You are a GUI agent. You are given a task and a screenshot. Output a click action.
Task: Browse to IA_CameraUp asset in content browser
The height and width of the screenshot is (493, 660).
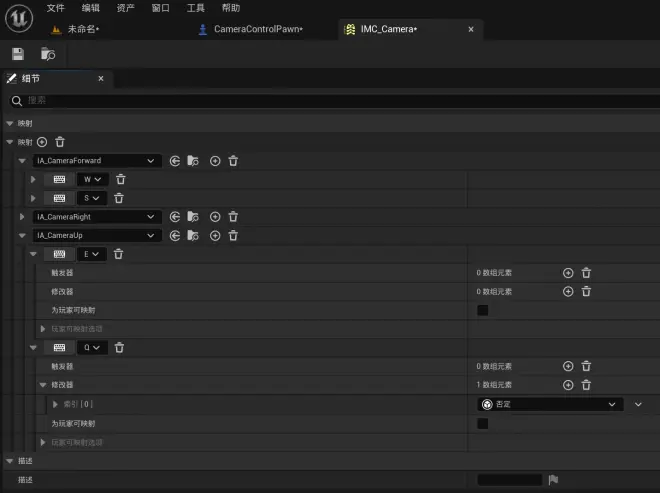click(x=193, y=235)
